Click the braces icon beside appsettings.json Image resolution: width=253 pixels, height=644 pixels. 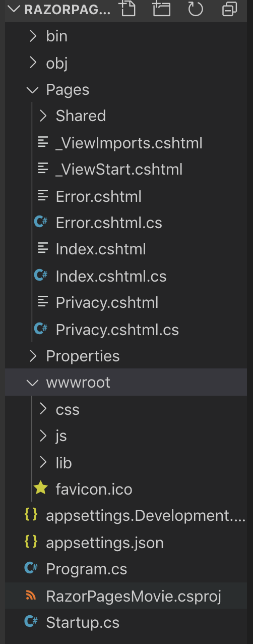pyautogui.click(x=31, y=543)
